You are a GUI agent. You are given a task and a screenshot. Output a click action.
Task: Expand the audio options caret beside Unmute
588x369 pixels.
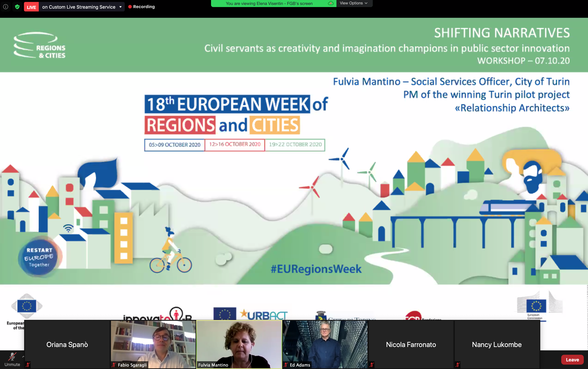pyautogui.click(x=23, y=357)
